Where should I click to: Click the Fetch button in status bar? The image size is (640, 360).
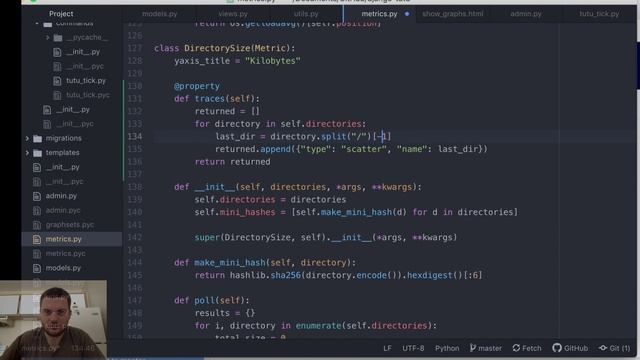(527, 348)
